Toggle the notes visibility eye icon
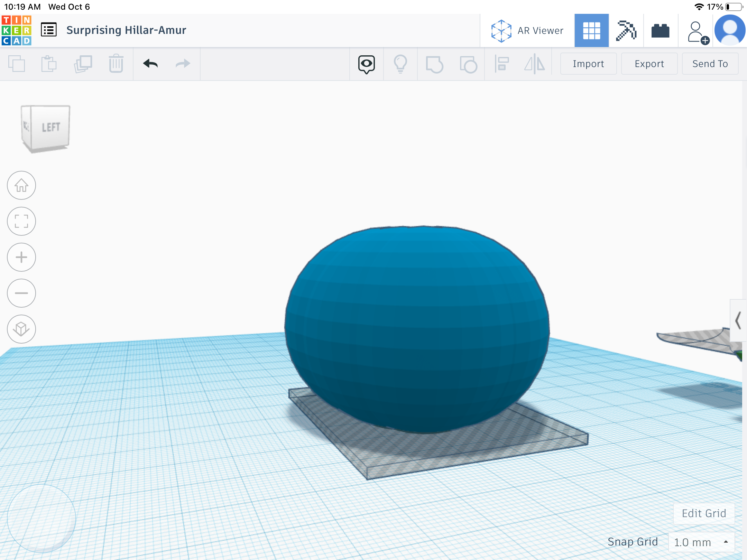Image resolution: width=747 pixels, height=560 pixels. pos(366,64)
